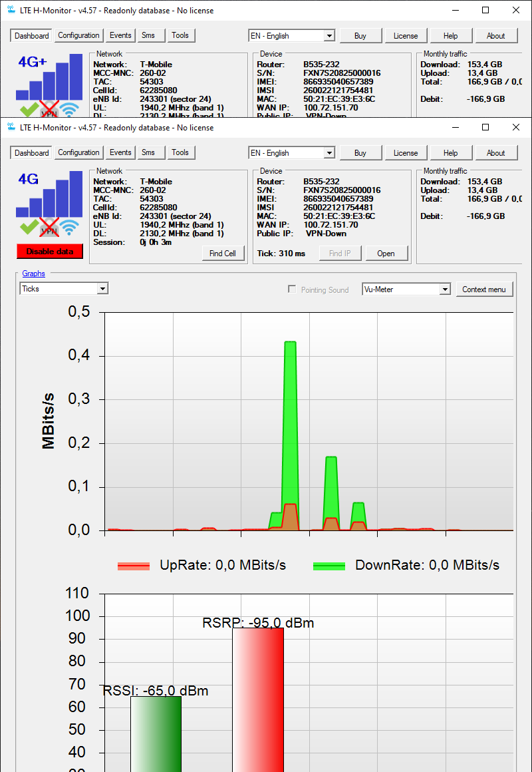Image resolution: width=532 pixels, height=772 pixels.
Task: Click the red RSRP vu-meter bar
Action: pyautogui.click(x=259, y=699)
